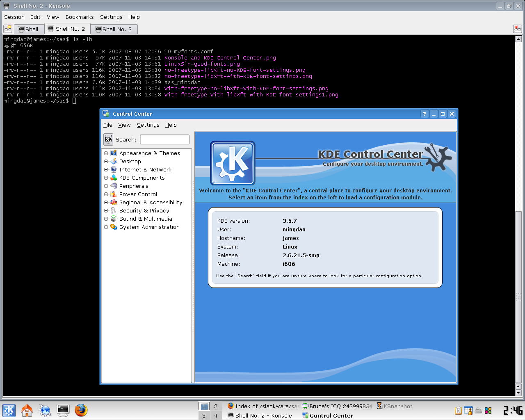
Task: Select the System Administration label in tree
Action: (x=149, y=227)
